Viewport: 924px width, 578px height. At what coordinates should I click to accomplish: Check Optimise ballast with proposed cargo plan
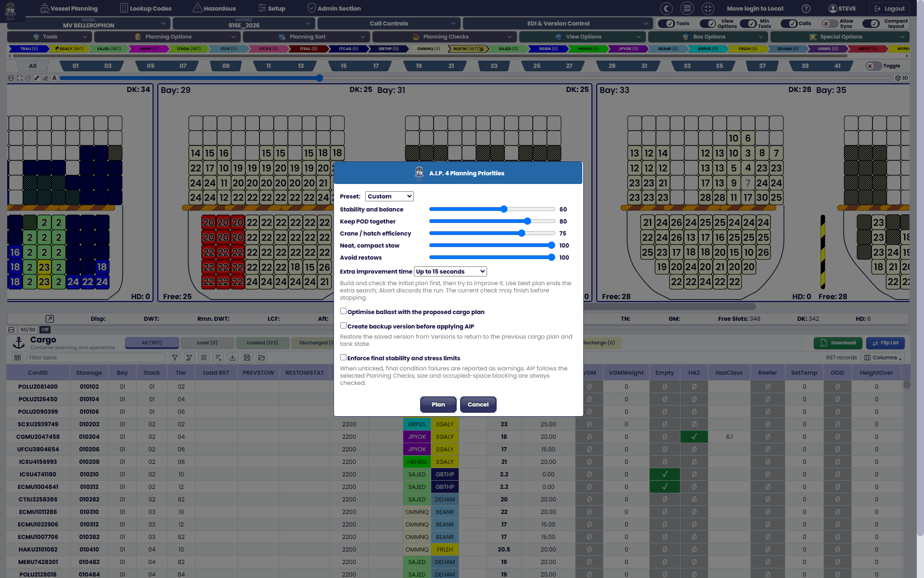point(343,312)
